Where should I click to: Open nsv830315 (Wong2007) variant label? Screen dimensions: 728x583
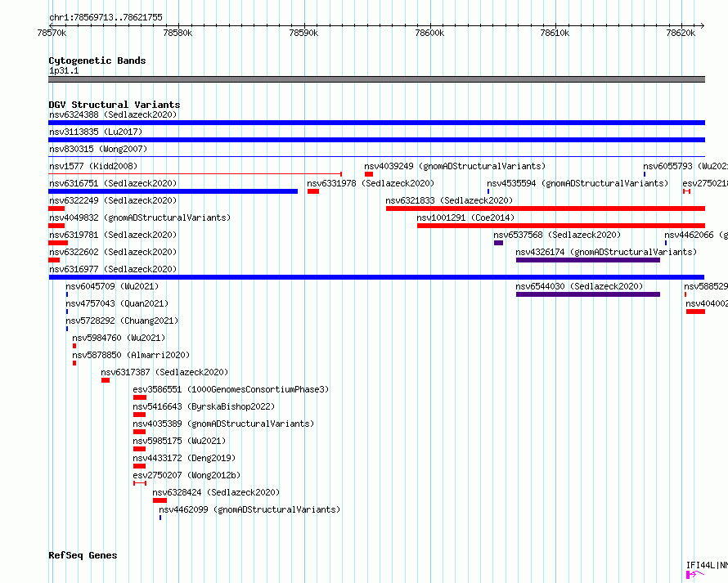[x=98, y=149]
